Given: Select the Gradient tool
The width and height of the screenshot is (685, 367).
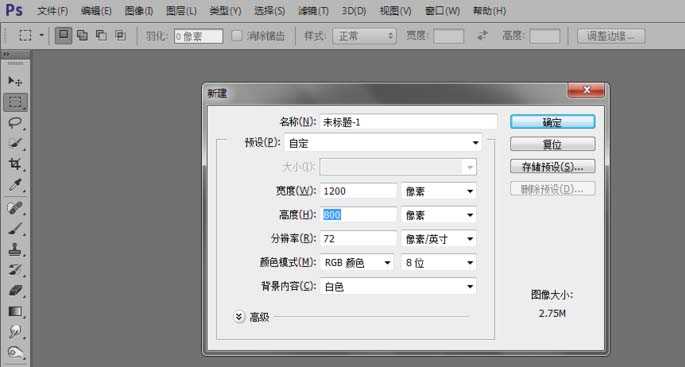Looking at the screenshot, I should point(15,312).
